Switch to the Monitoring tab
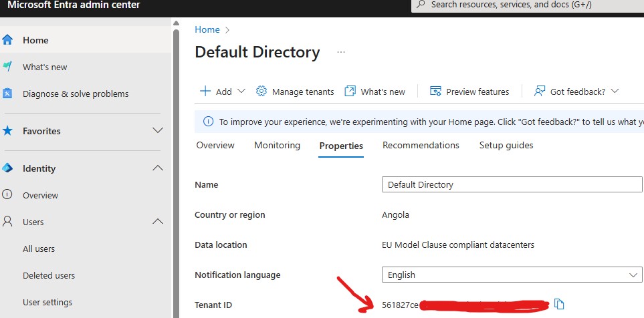Viewport: 644px width, 318px height. click(278, 145)
